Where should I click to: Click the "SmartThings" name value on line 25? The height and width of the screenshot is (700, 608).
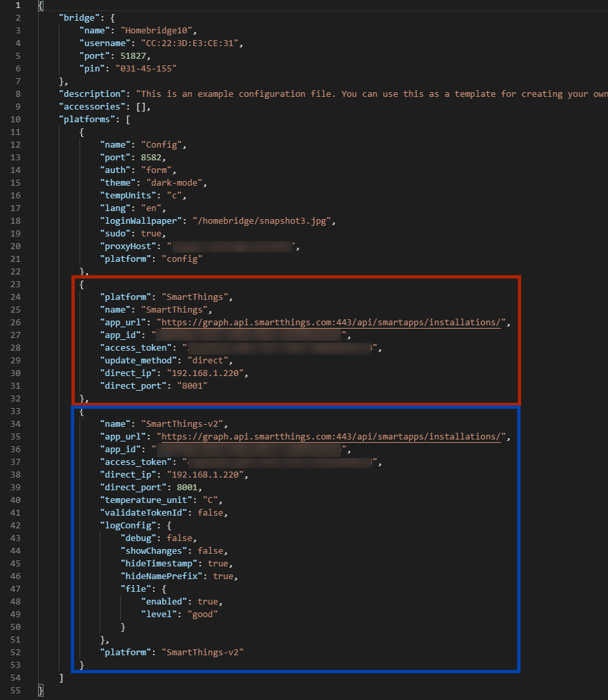click(174, 310)
